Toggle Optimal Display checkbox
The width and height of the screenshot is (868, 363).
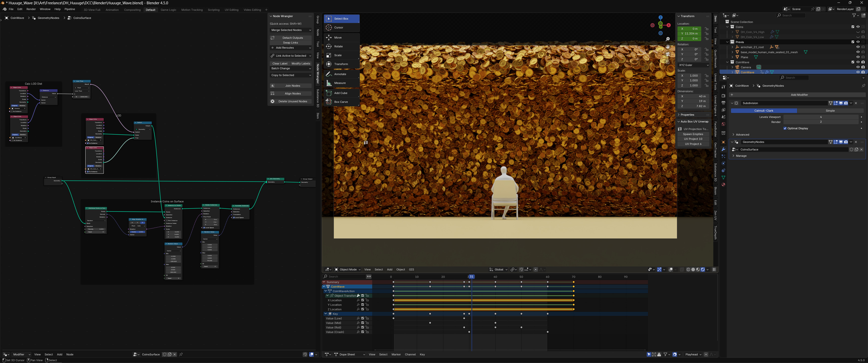click(785, 128)
